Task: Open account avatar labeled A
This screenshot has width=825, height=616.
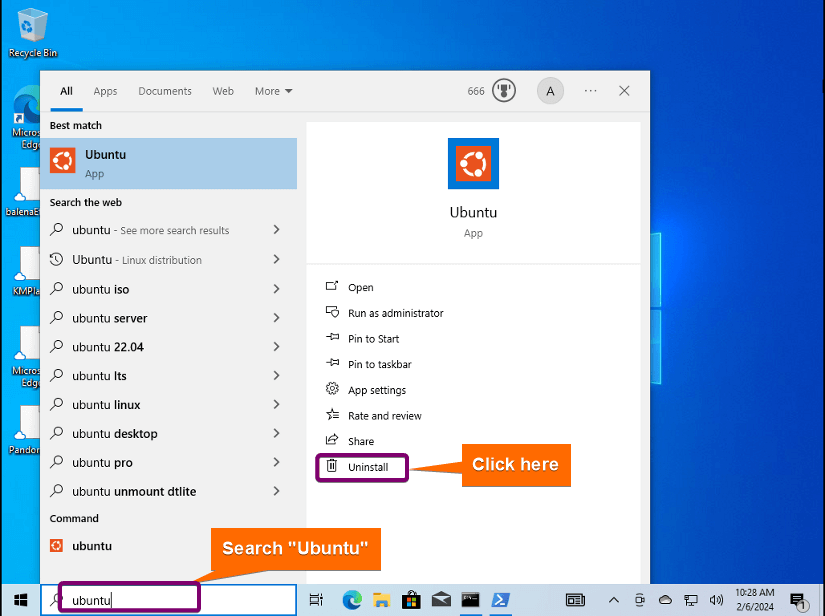Action: point(550,91)
